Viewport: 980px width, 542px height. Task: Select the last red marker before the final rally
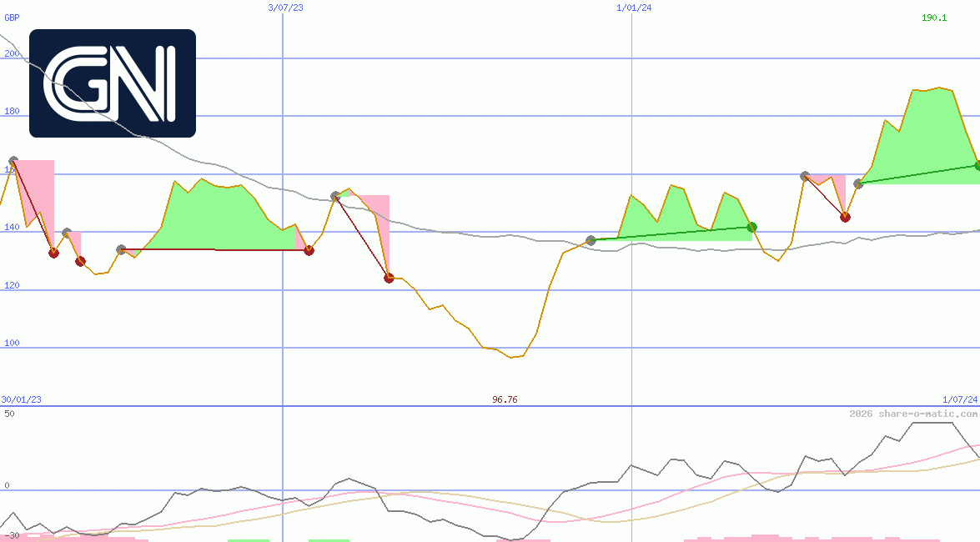845,217
